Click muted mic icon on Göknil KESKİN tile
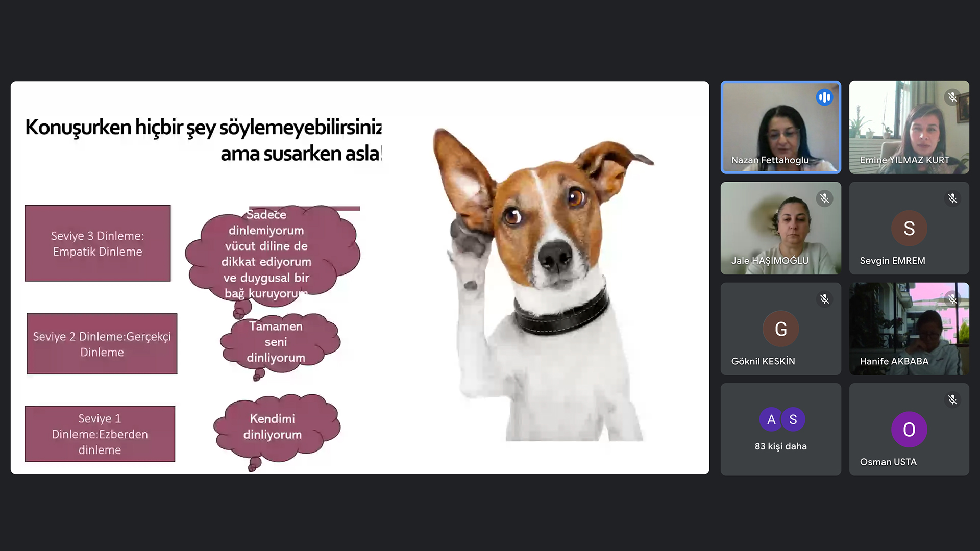 824,299
